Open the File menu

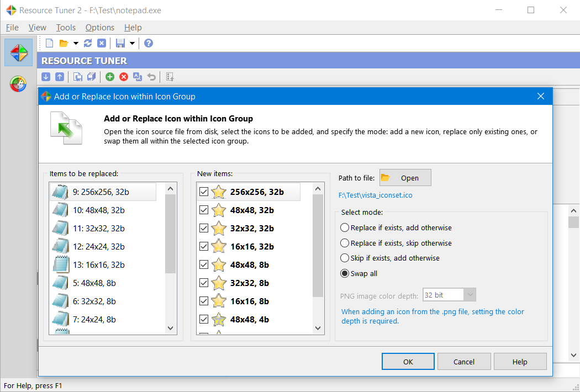pyautogui.click(x=12, y=28)
